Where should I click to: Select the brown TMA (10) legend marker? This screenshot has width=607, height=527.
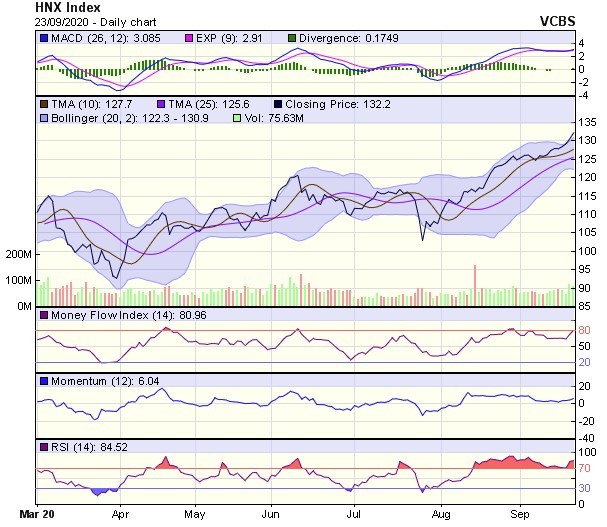pos(44,104)
